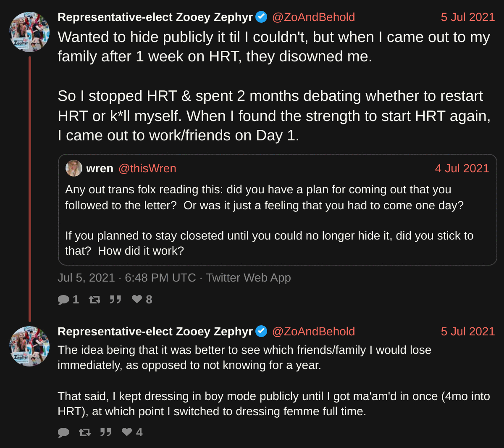
Task: Click the quote icon on the second tweet
Action: tap(106, 432)
